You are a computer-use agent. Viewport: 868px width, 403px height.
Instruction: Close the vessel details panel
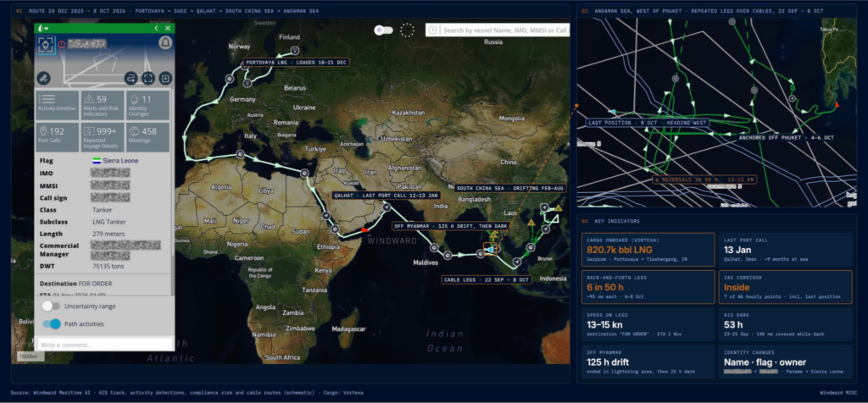(168, 28)
